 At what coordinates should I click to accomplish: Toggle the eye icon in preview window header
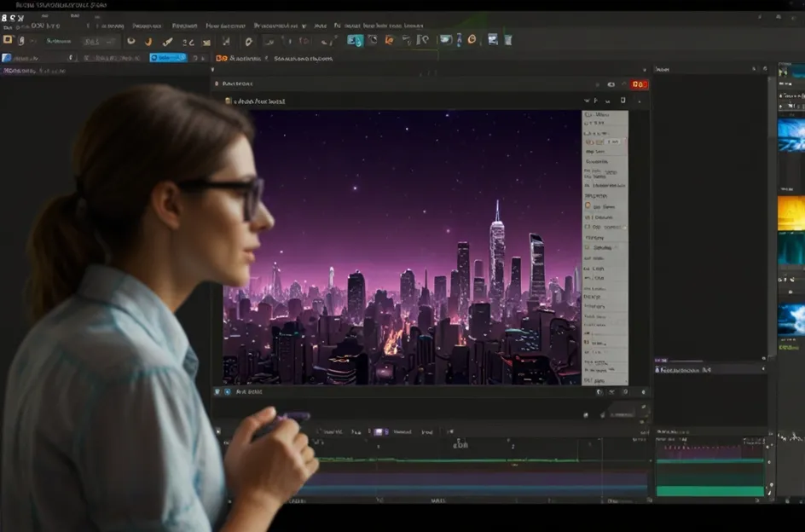(x=611, y=84)
